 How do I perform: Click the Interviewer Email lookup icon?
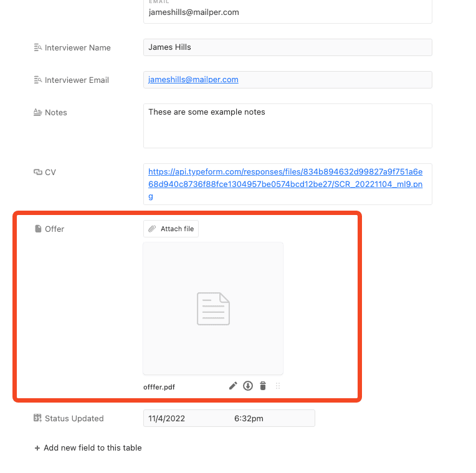37,80
